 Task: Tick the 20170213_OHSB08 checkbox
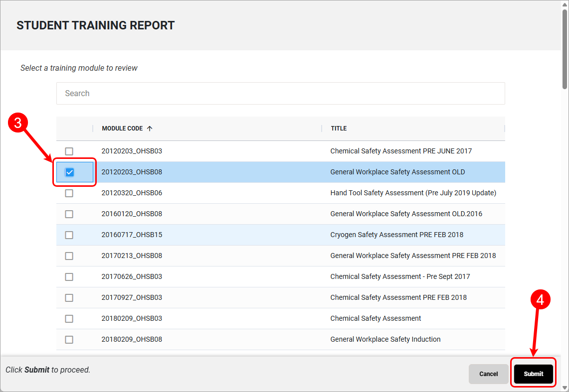(x=69, y=256)
